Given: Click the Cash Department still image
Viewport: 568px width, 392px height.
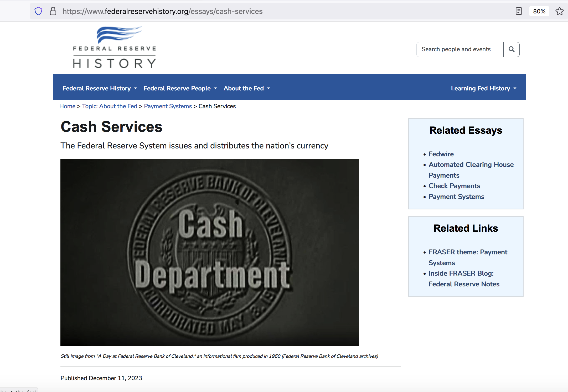Looking at the screenshot, I should tap(210, 252).
